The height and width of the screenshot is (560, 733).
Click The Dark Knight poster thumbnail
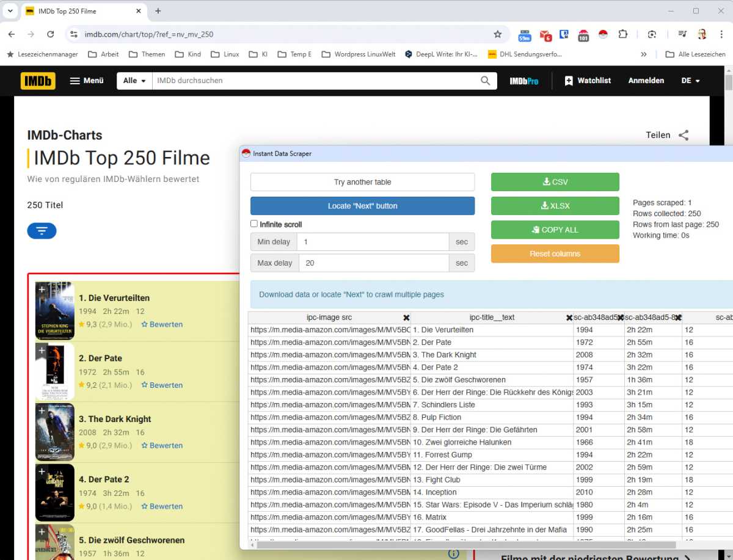click(55, 432)
